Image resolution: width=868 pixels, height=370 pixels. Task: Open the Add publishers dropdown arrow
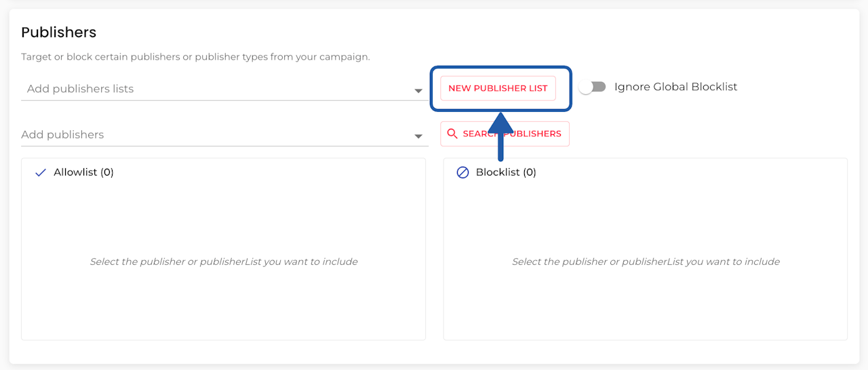point(418,137)
